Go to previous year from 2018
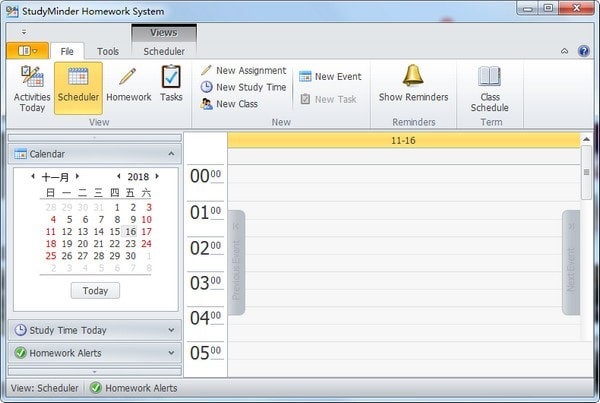 tap(119, 176)
